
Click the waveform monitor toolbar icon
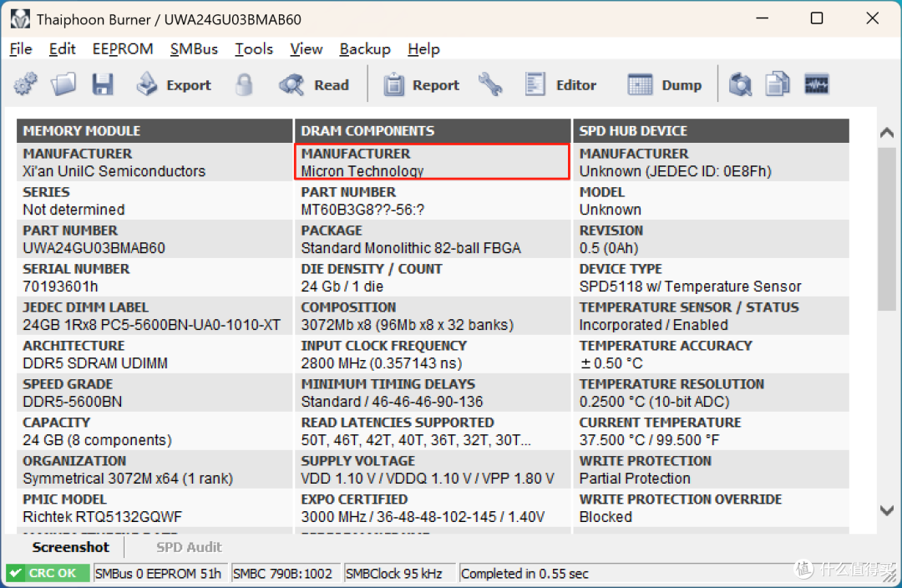click(x=816, y=84)
